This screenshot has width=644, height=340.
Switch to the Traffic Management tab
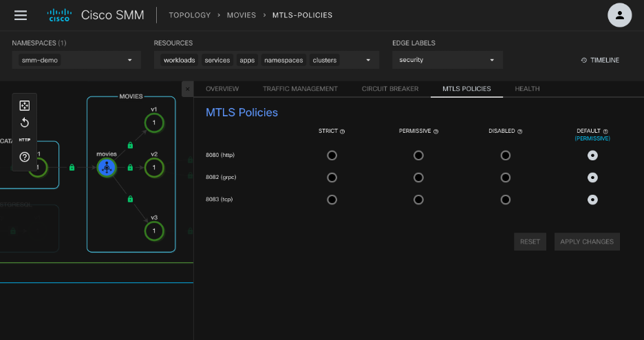pos(300,89)
